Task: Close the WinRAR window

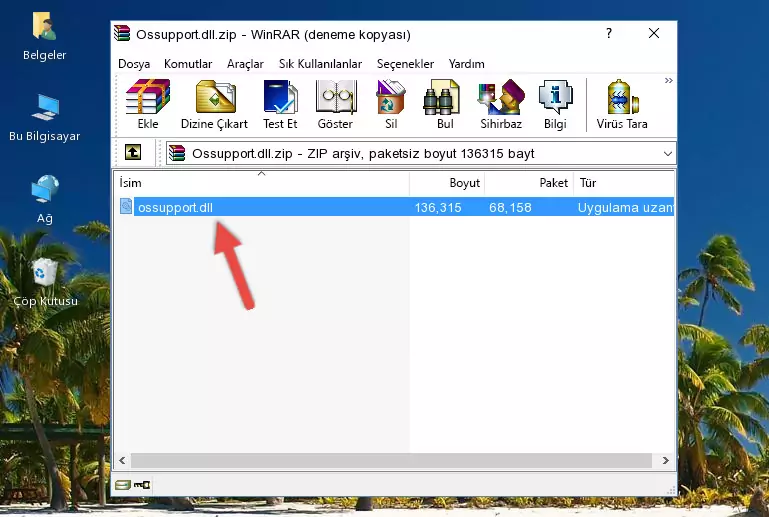Action: tap(654, 33)
